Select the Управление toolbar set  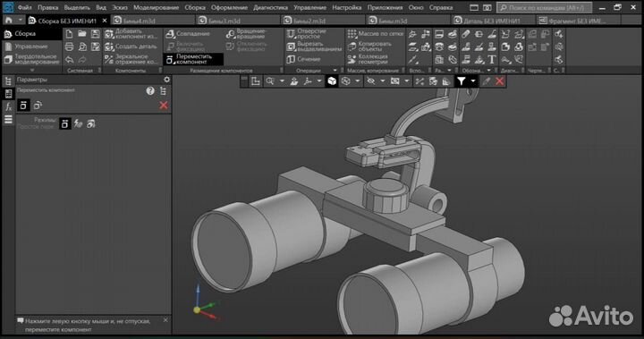pyautogui.click(x=30, y=47)
